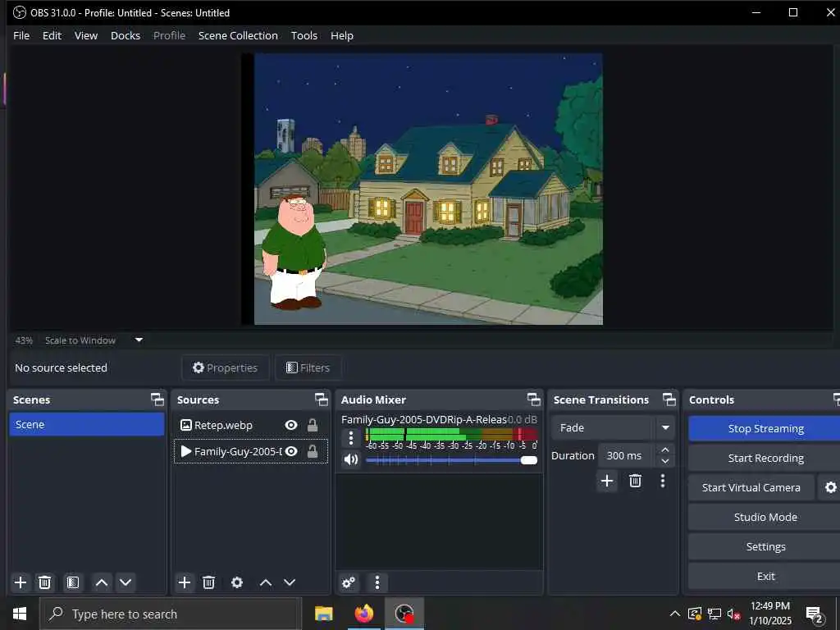
Task: Open the Docks menu
Action: pos(126,35)
